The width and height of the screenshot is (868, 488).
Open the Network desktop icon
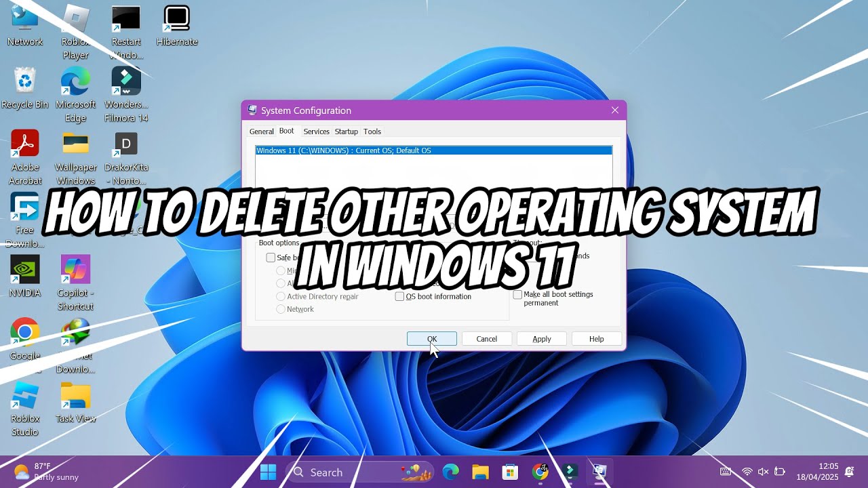(x=25, y=26)
